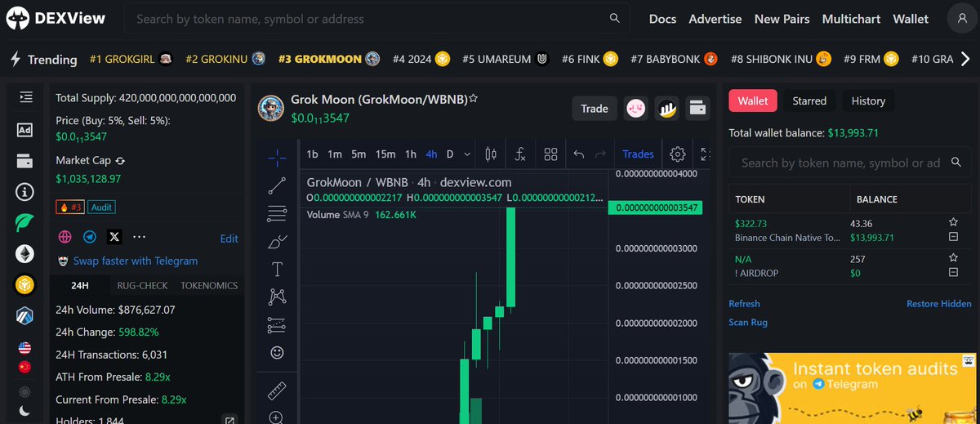
Task: Set chart timeframe to 5m
Action: [x=359, y=154]
